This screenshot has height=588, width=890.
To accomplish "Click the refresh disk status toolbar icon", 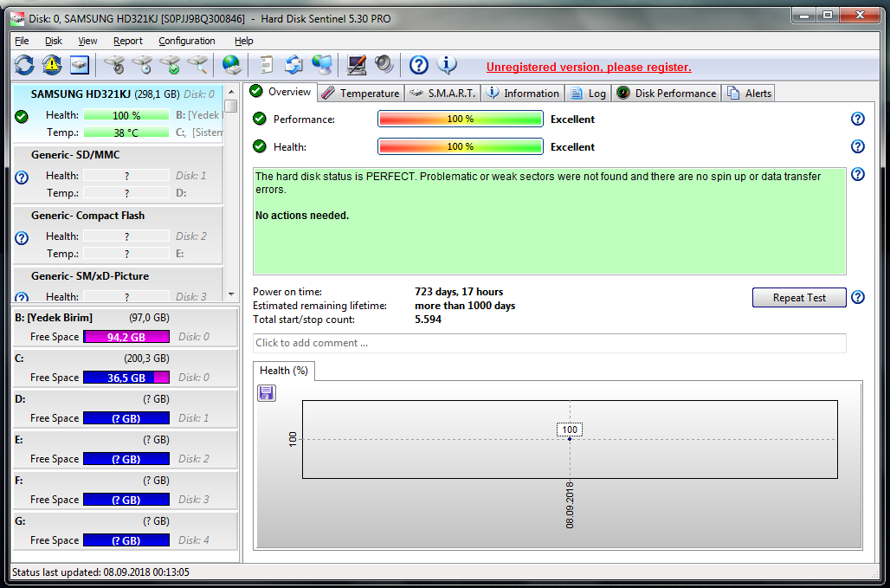I will coord(24,65).
